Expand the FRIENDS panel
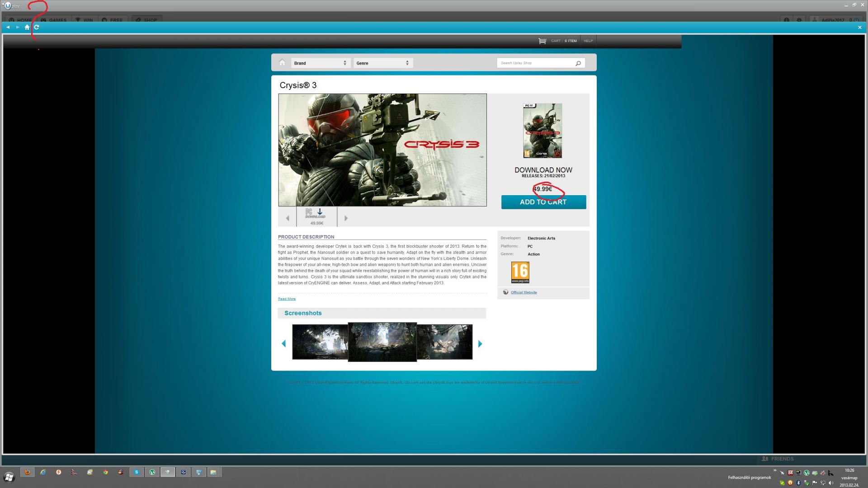This screenshot has width=868, height=488. pyautogui.click(x=778, y=459)
